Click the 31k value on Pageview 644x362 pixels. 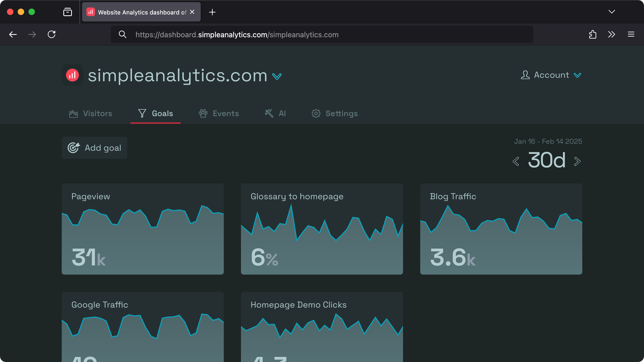(89, 257)
